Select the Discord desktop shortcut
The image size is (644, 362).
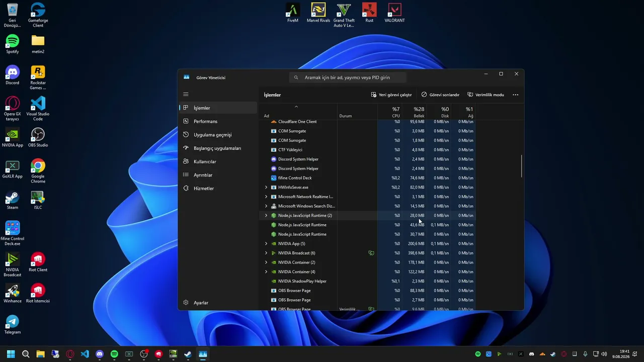[x=13, y=75]
